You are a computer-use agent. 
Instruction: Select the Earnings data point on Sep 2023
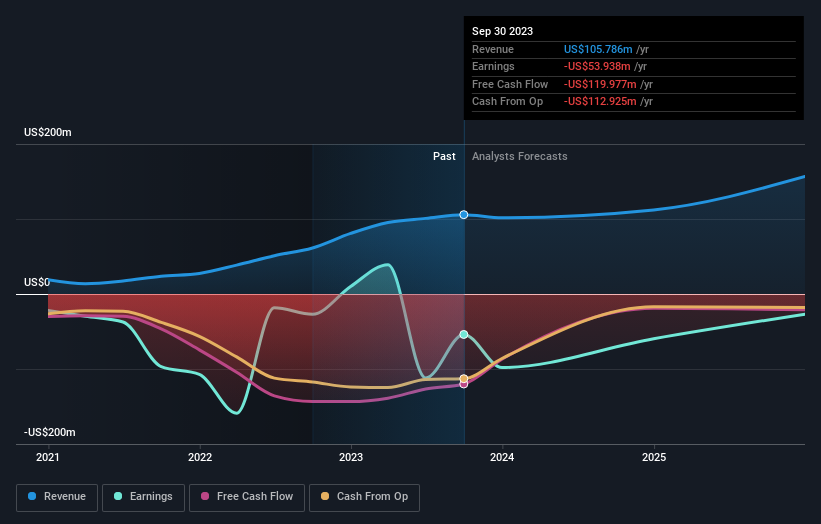pos(464,335)
